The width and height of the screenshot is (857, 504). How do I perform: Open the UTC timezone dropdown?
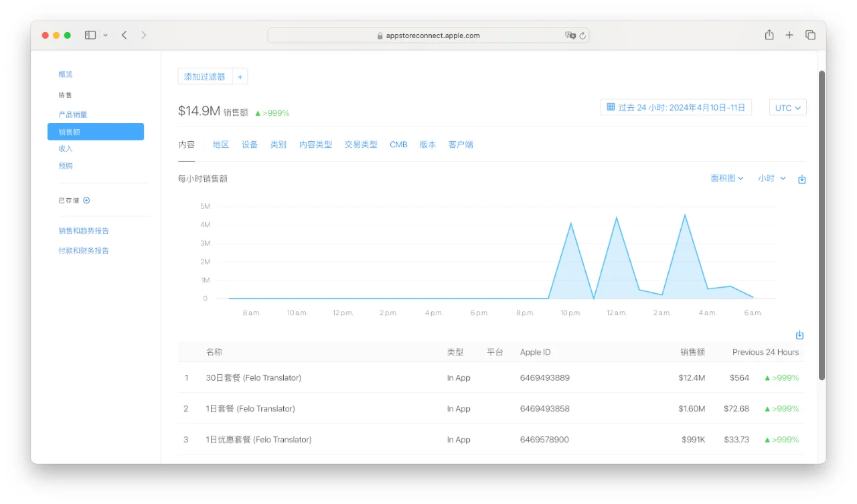788,108
